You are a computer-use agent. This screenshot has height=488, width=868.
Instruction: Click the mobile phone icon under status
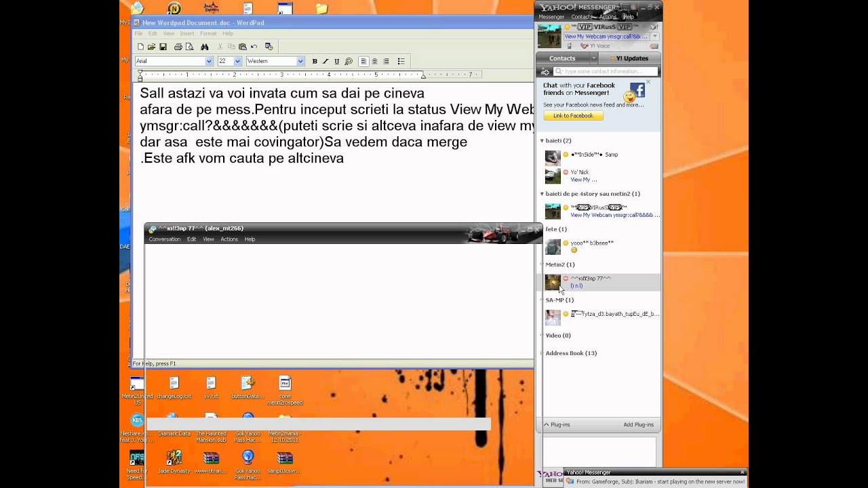coord(570,46)
